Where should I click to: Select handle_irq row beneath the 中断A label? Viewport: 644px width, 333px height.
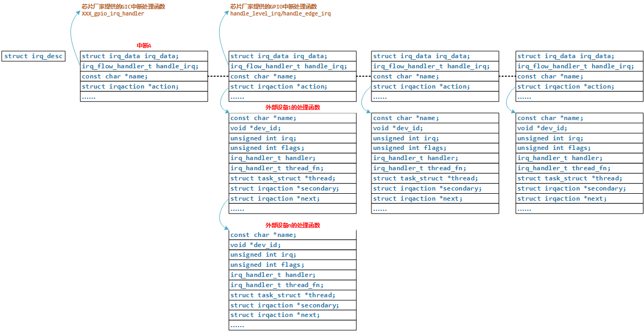tap(144, 66)
